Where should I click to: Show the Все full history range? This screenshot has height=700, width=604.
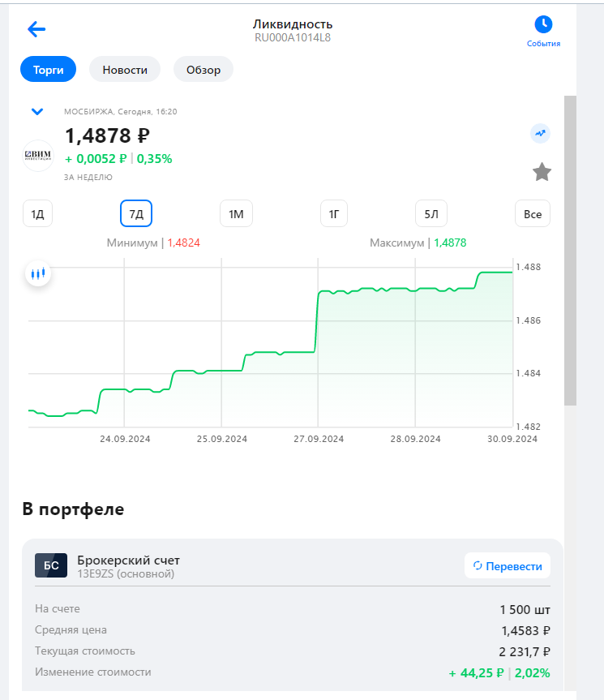(533, 214)
